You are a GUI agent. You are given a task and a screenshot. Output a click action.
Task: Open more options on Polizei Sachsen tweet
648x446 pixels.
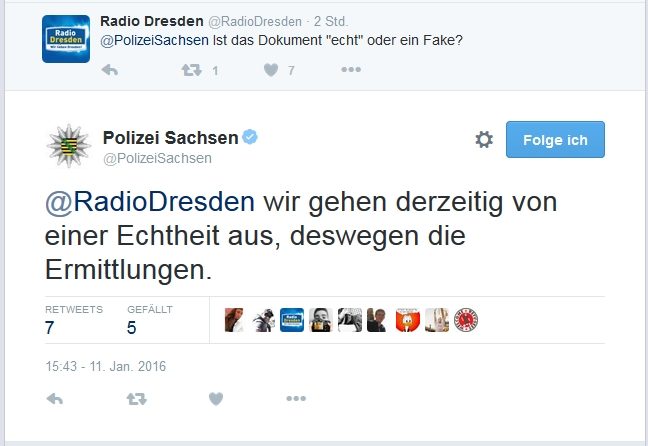pyautogui.click(x=295, y=399)
